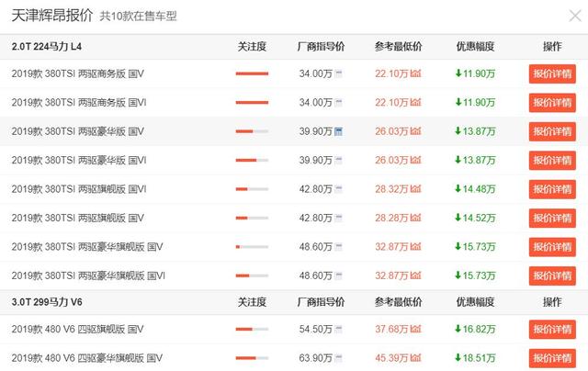
Task: Click the 3.0T 299马力 V6 group header
Action: click(x=47, y=302)
